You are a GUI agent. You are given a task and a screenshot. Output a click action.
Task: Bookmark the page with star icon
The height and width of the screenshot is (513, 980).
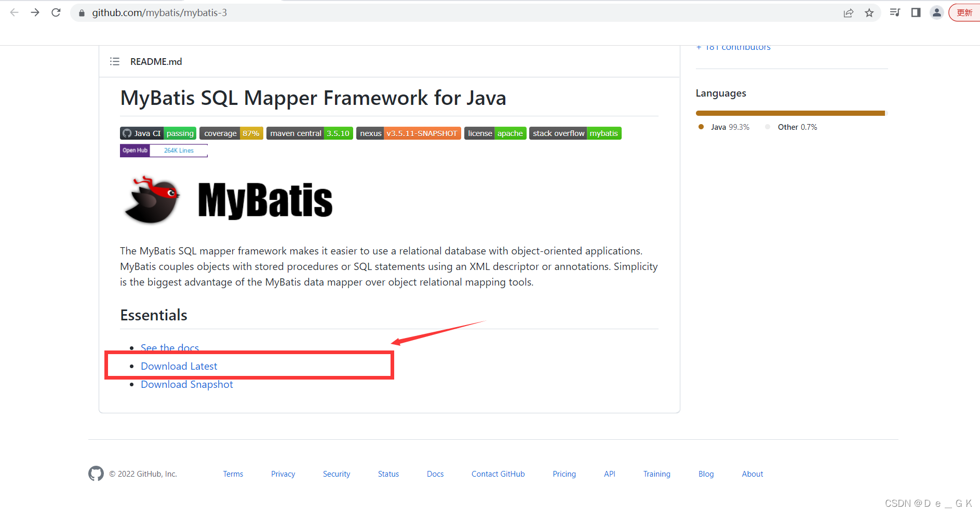coord(869,13)
